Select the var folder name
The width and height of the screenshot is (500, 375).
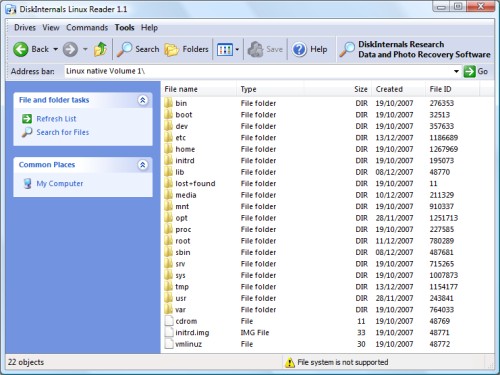click(180, 310)
